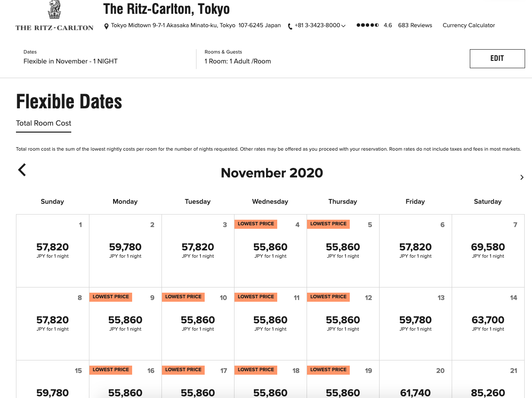This screenshot has width=532, height=398.
Task: Click the Saturday column header
Action: pyautogui.click(x=488, y=202)
